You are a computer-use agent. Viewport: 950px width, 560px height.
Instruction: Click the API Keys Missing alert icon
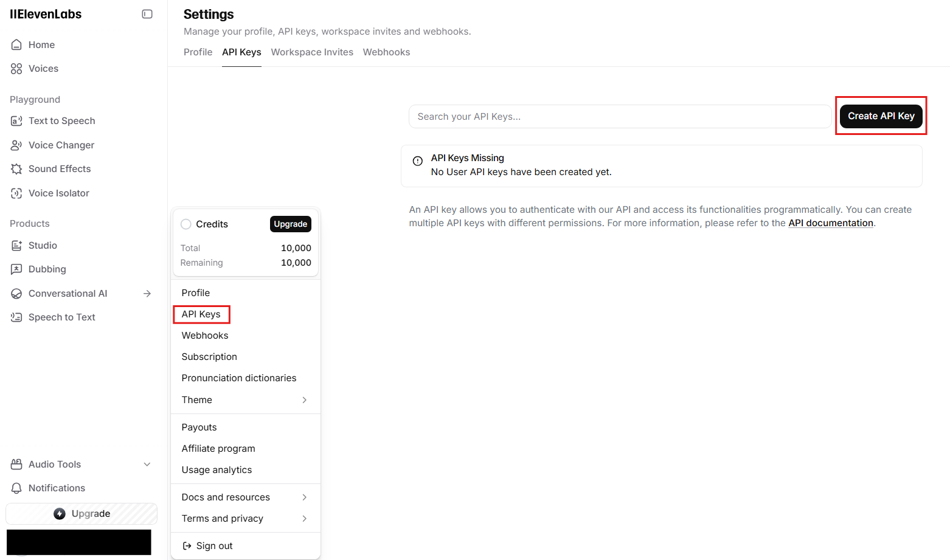(418, 161)
